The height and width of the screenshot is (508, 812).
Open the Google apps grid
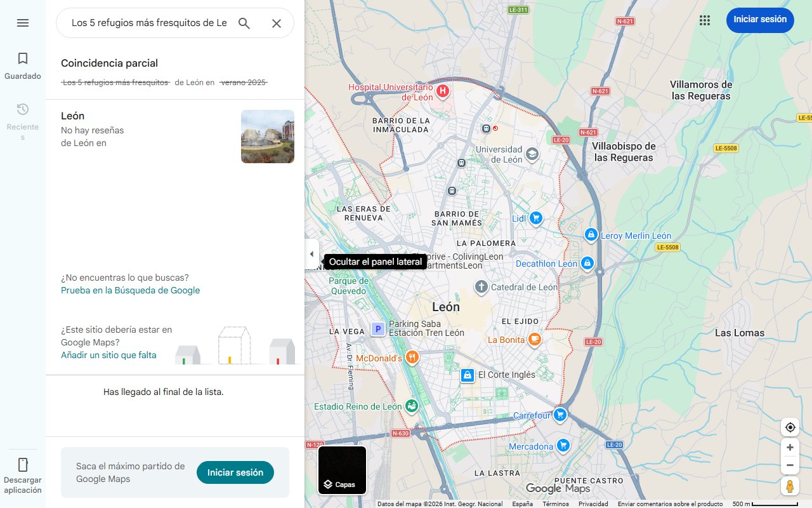(704, 20)
